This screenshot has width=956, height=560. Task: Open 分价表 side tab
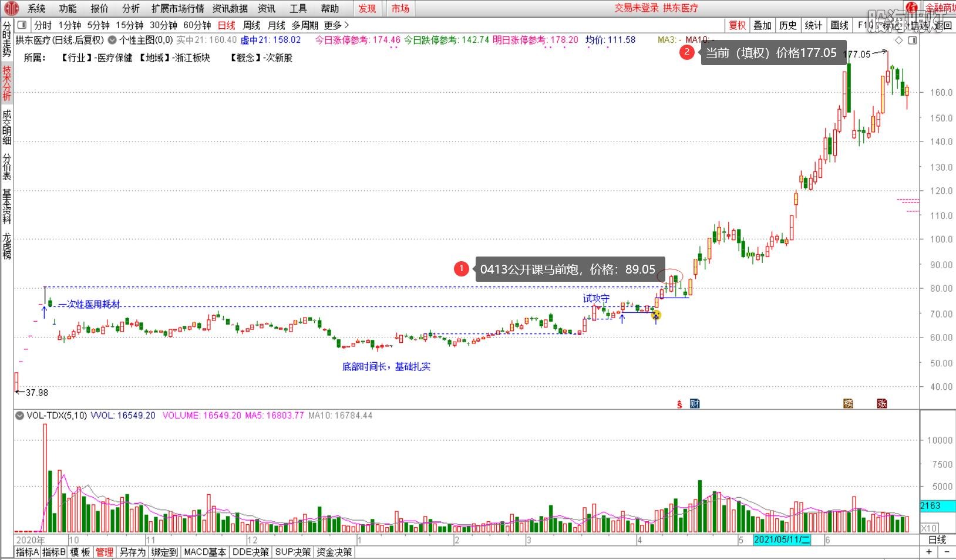point(6,167)
